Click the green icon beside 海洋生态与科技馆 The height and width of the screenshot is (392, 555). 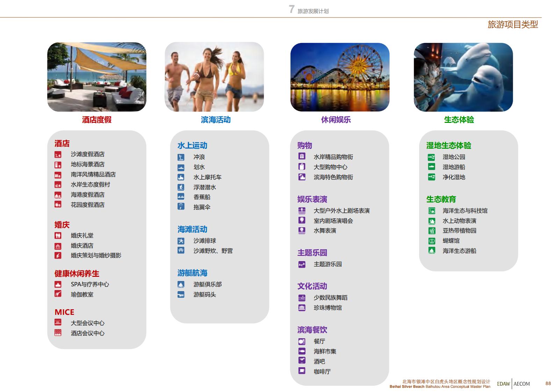(432, 211)
